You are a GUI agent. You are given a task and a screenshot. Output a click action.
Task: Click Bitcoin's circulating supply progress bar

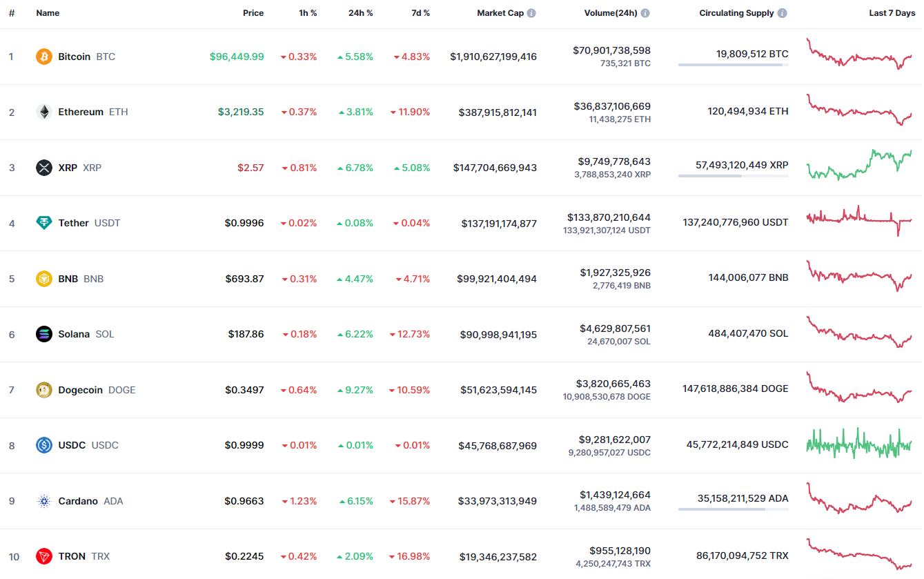pyautogui.click(x=733, y=65)
